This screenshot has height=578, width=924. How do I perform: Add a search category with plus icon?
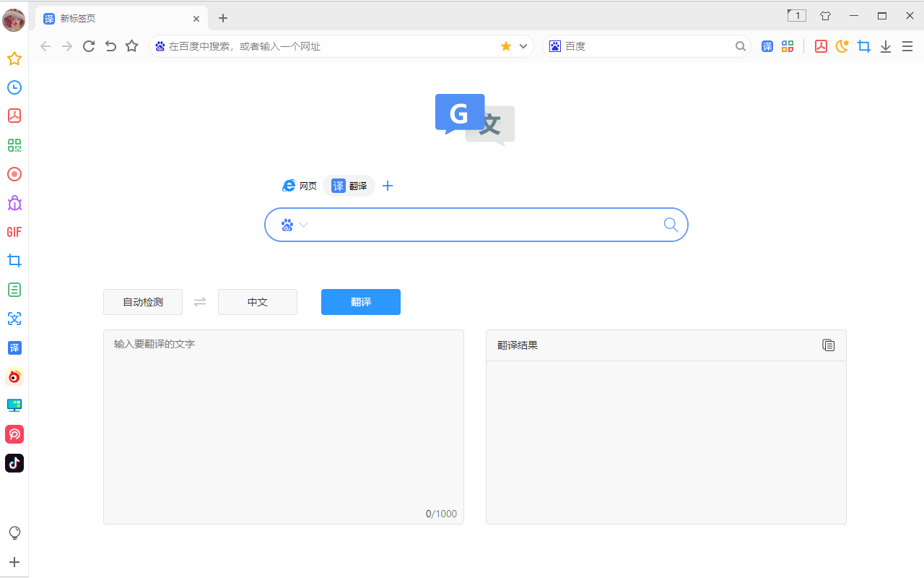388,186
